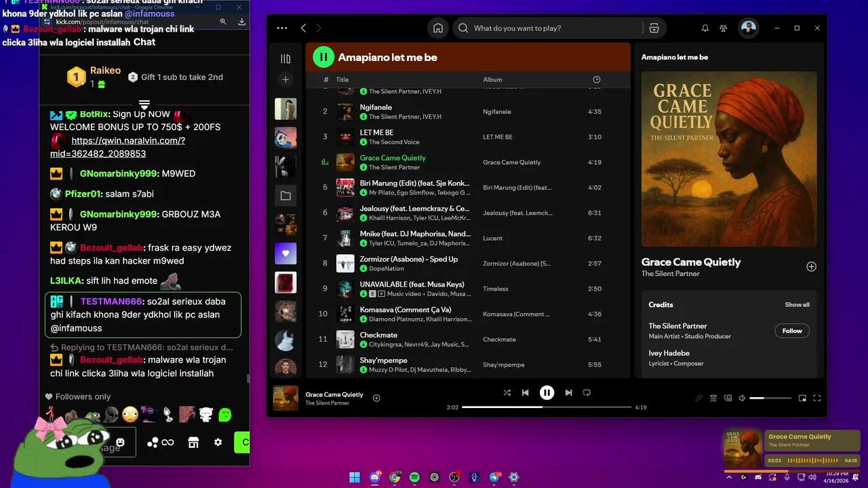This screenshot has width=868, height=488.
Task: Follow The Silent Partner
Action: pos(792,331)
